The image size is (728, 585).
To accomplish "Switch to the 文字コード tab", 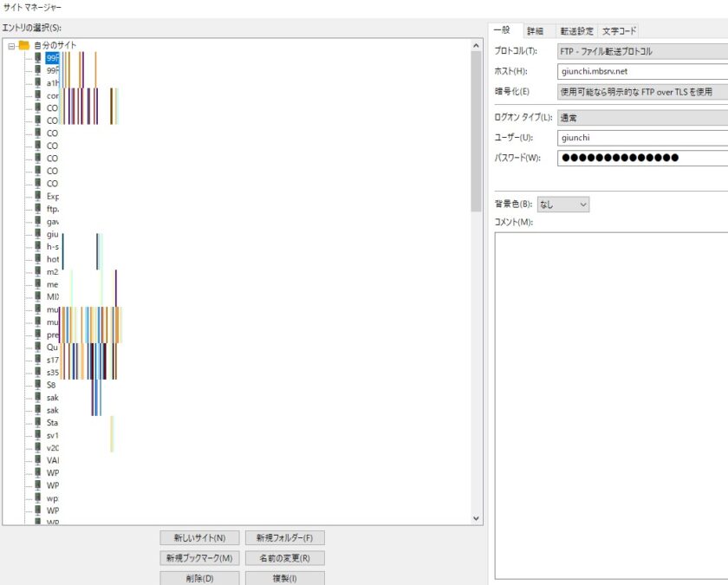I will pyautogui.click(x=618, y=30).
